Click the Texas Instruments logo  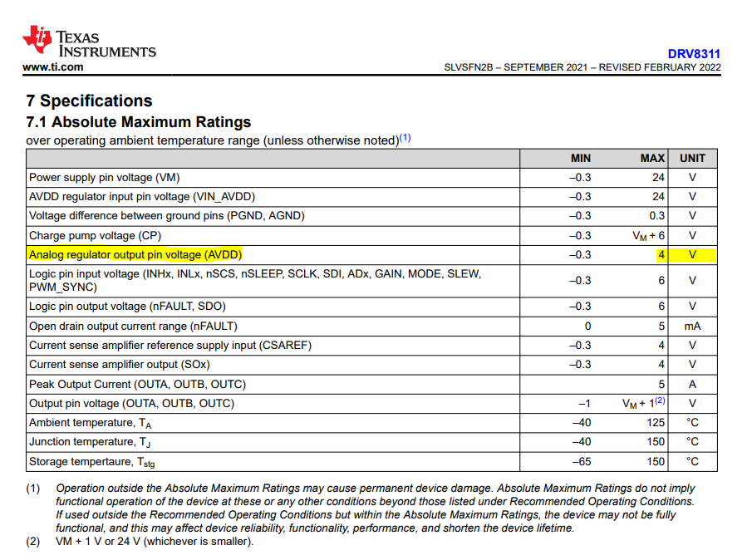coord(89,42)
